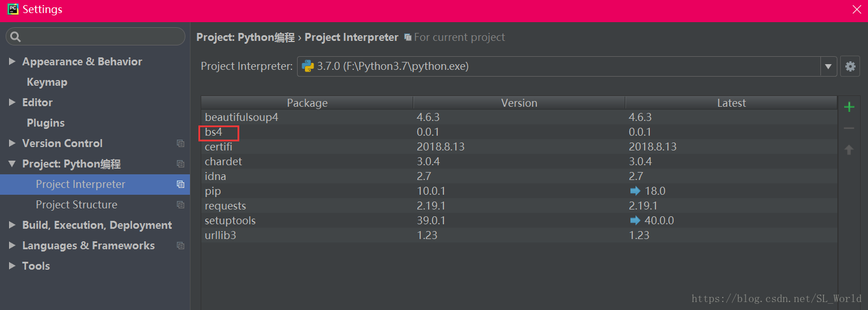Expand Appearance & Behavior tree arrow
868x310 pixels.
pos(12,61)
